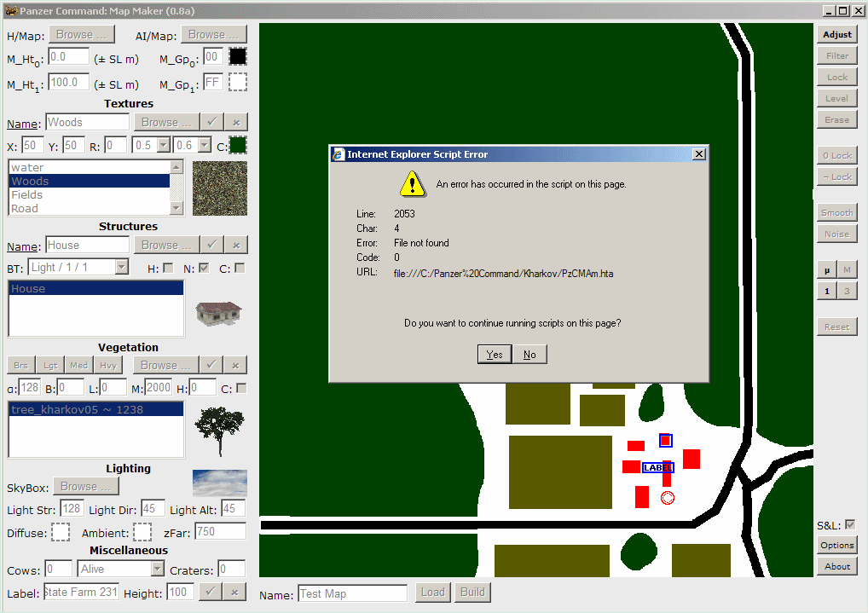868x613 pixels.
Task: Click the Textures delete x button
Action: (236, 122)
